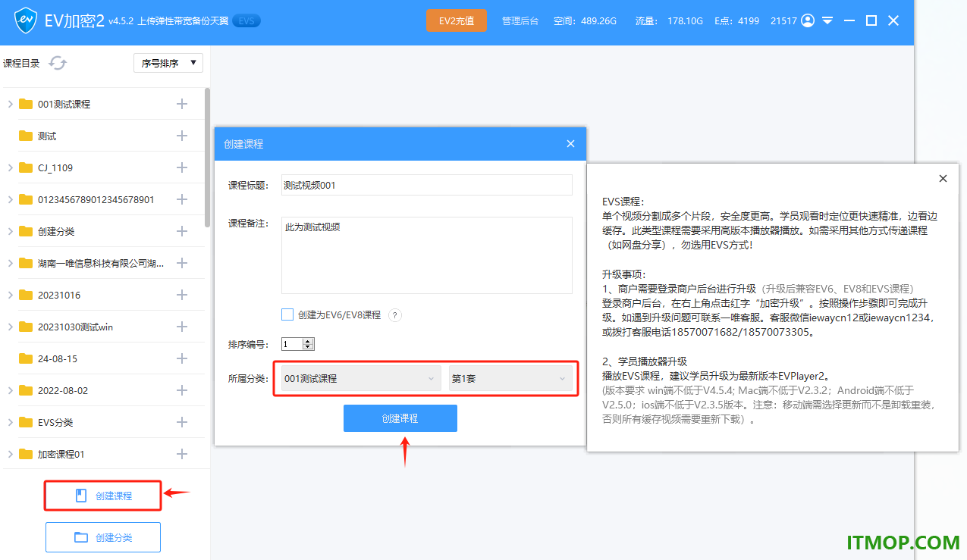Click the plus icon for 2022-08-02
Screen dimensions: 967x560
coord(182,390)
